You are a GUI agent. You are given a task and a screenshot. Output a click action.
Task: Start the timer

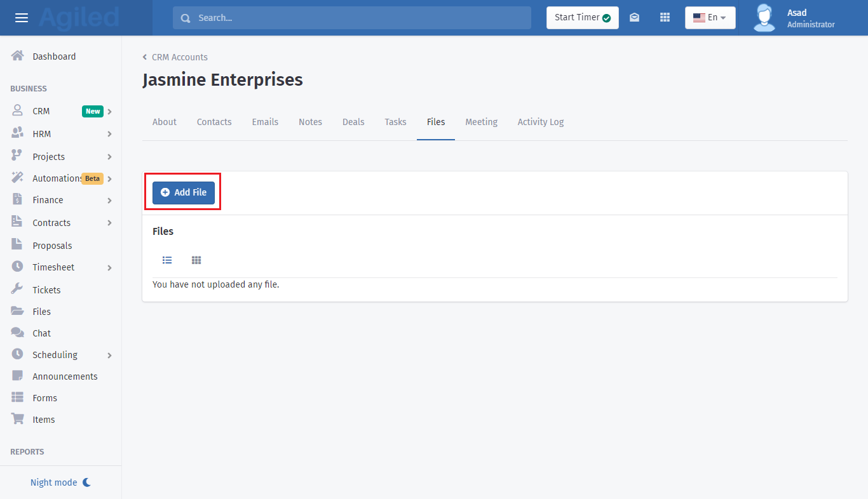[582, 18]
